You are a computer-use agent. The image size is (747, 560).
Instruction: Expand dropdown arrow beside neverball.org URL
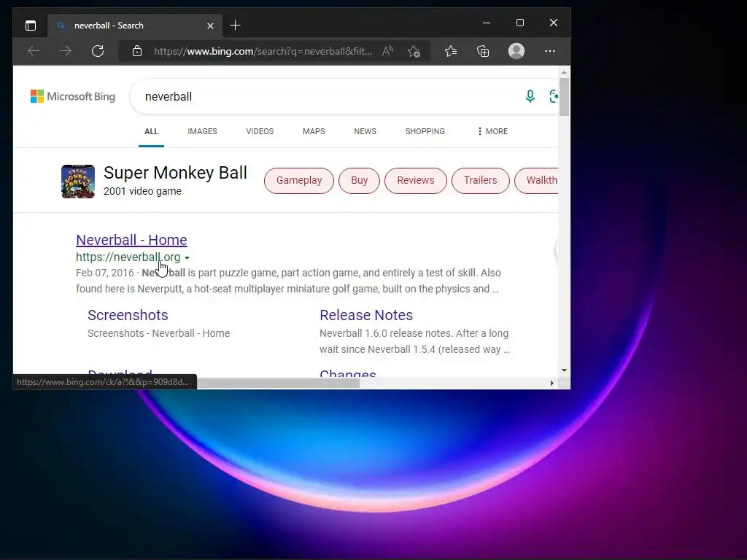[x=187, y=257]
